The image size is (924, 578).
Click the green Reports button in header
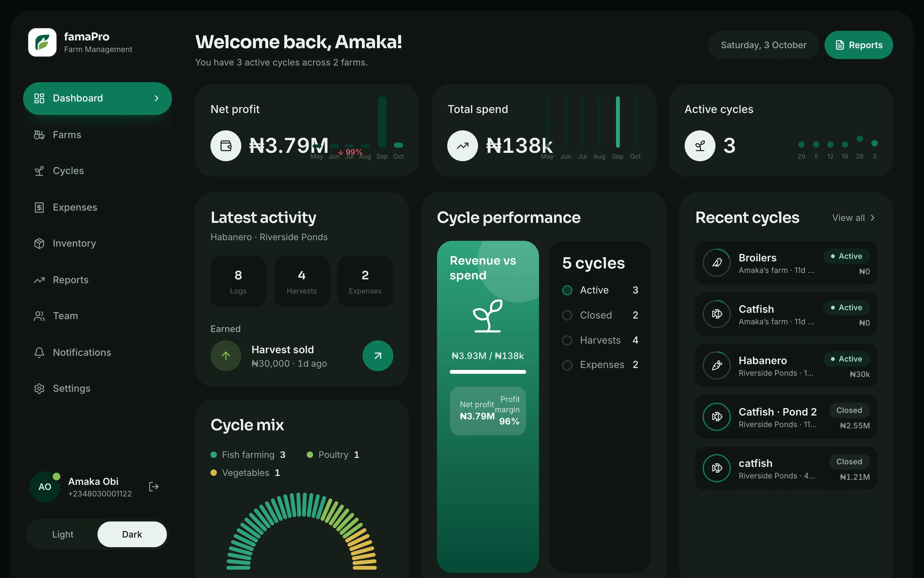point(858,45)
